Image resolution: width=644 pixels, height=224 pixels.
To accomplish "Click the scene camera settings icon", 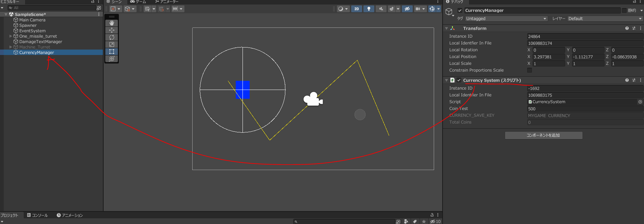I will click(x=418, y=9).
